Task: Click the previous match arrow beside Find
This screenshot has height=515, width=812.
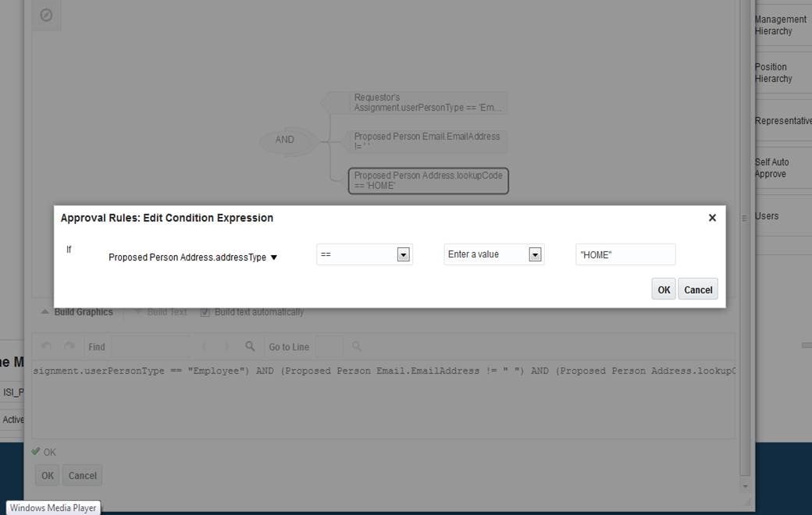Action: click(x=205, y=346)
